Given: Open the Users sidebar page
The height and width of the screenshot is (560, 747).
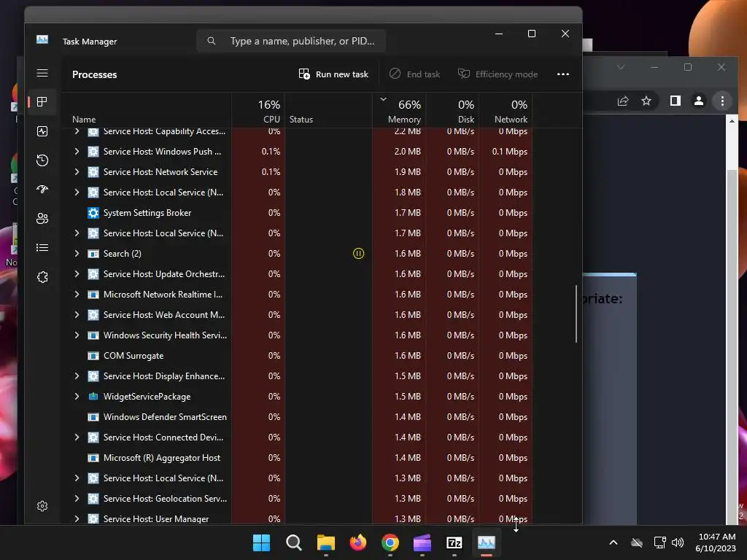Looking at the screenshot, I should (x=42, y=218).
